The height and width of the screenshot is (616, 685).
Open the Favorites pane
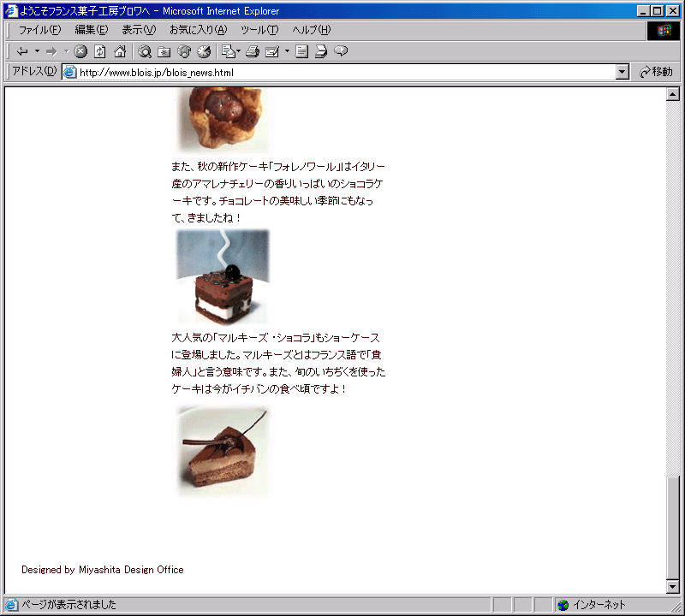[x=164, y=51]
